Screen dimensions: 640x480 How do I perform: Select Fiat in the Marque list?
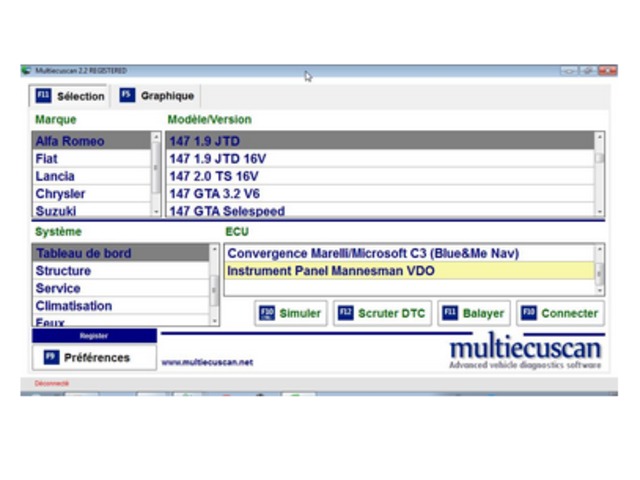coord(91,158)
